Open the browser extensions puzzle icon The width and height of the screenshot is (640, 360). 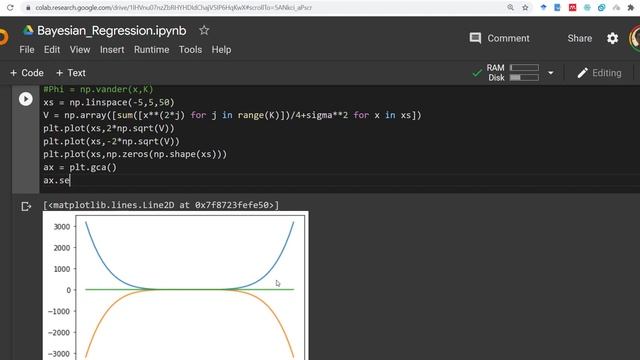click(631, 7)
